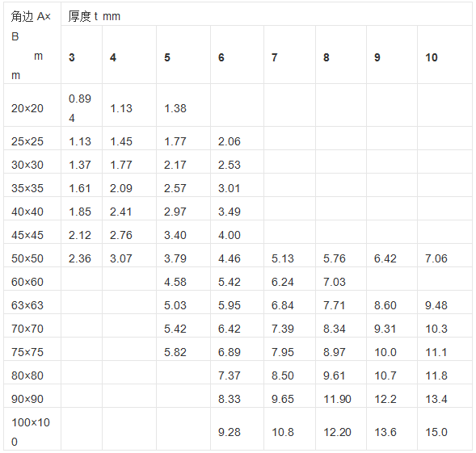Click value 9.48 in 63×63 row
Viewport: 476px width, 453px height.
[x=436, y=305]
